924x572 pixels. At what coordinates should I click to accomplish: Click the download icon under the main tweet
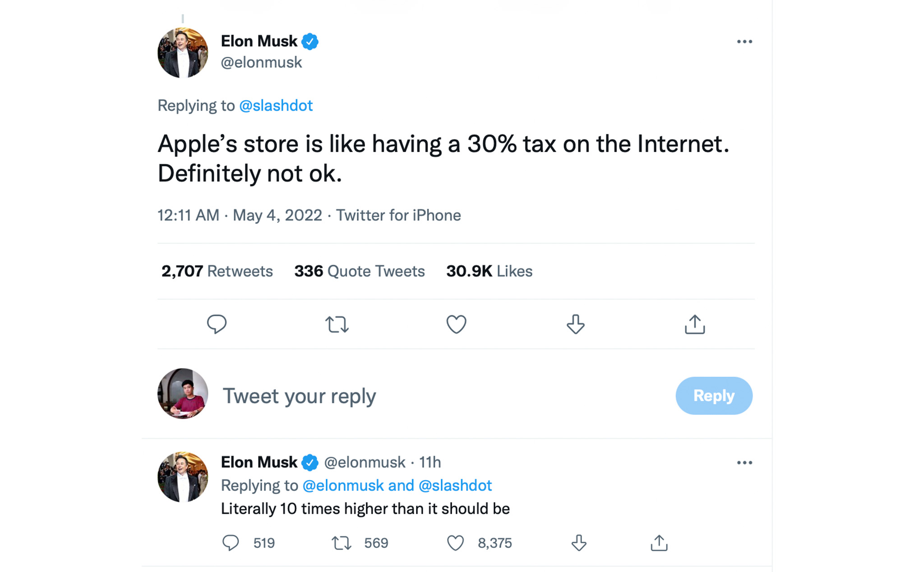(575, 324)
